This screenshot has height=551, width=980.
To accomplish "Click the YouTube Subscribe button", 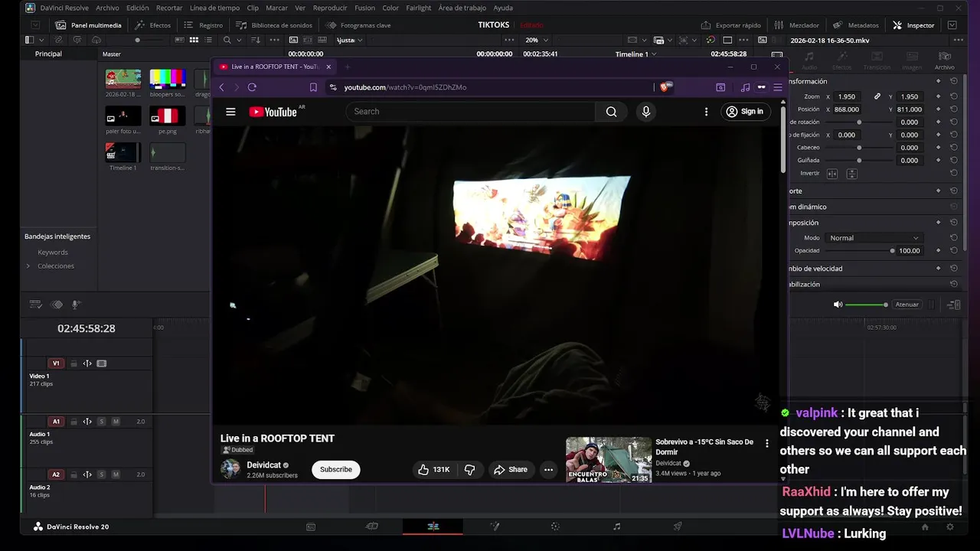I will pos(336,469).
